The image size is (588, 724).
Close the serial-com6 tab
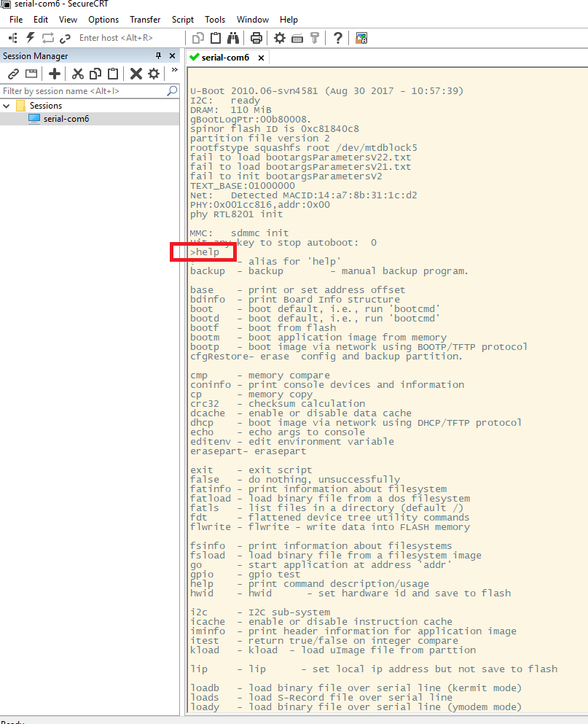tap(262, 57)
